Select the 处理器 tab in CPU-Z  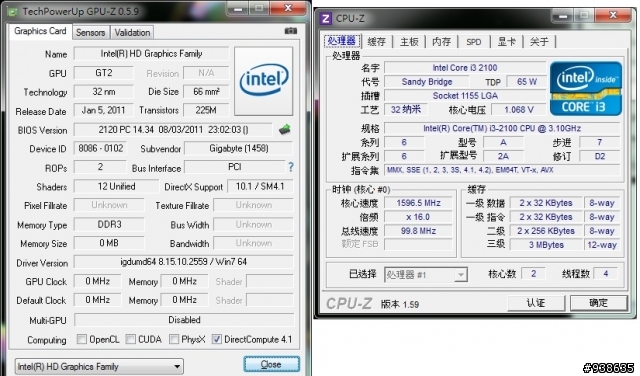[x=342, y=41]
